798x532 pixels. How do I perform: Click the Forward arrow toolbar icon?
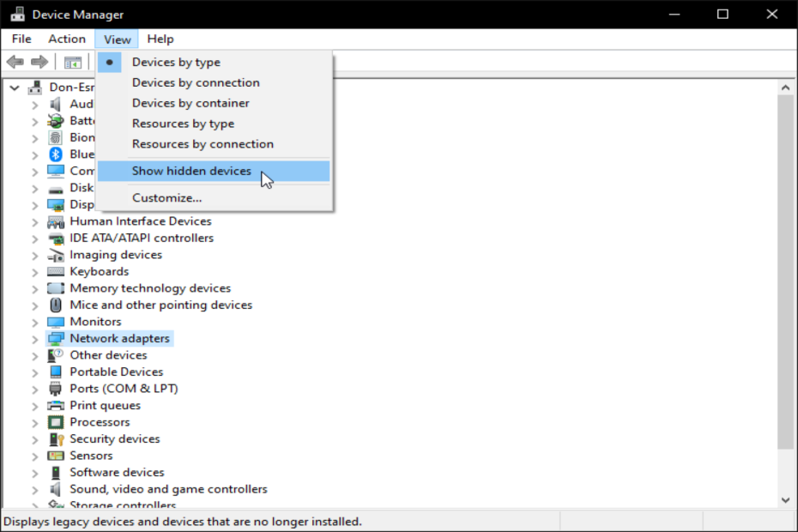[x=39, y=62]
